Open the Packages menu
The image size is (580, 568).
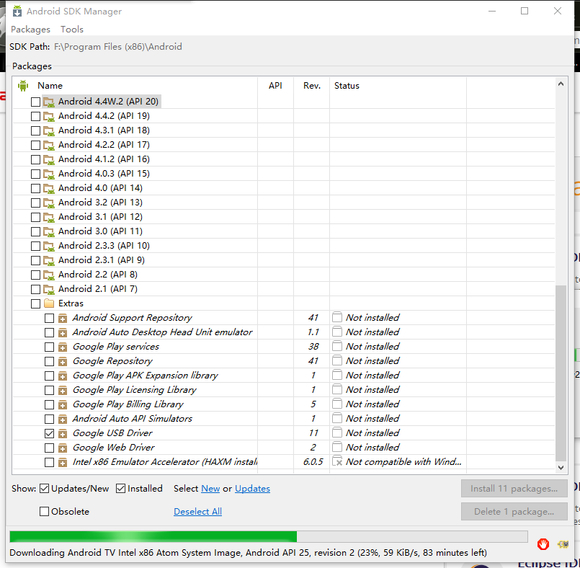click(30, 29)
